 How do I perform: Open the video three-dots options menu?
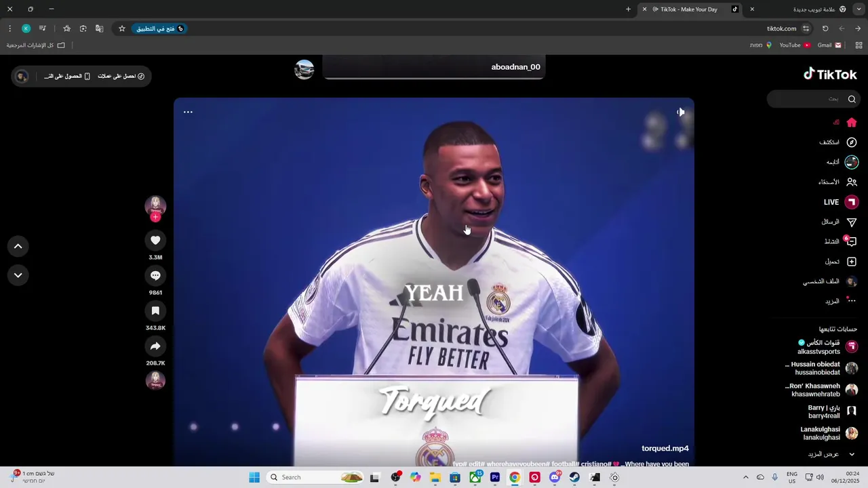click(188, 112)
